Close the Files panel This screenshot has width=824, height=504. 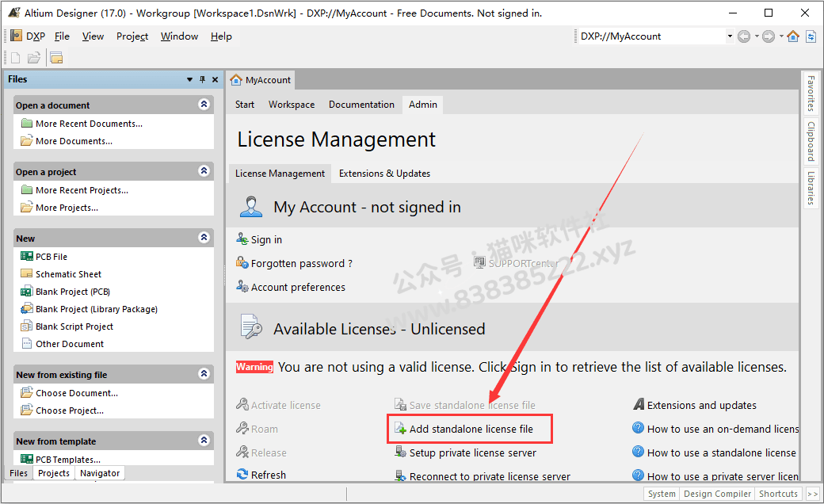tap(215, 79)
